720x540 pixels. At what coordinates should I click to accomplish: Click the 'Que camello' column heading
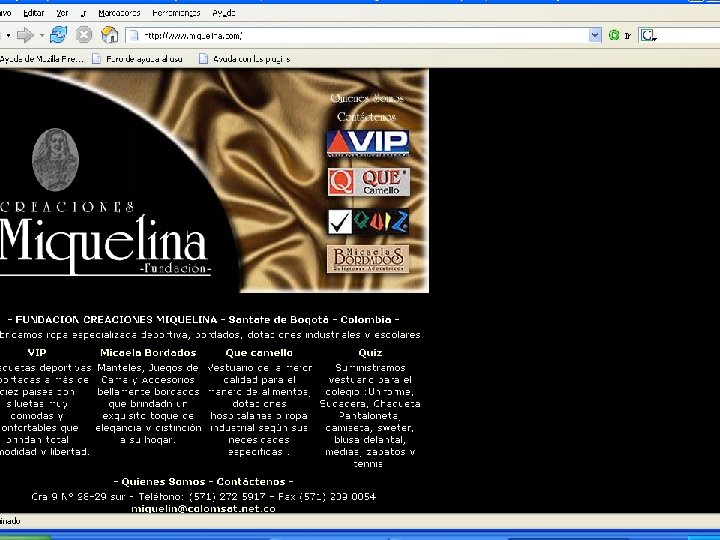pyautogui.click(x=259, y=353)
